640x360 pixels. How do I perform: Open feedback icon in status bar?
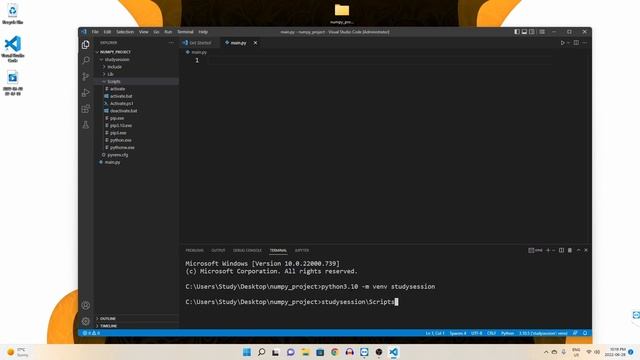click(x=575, y=333)
